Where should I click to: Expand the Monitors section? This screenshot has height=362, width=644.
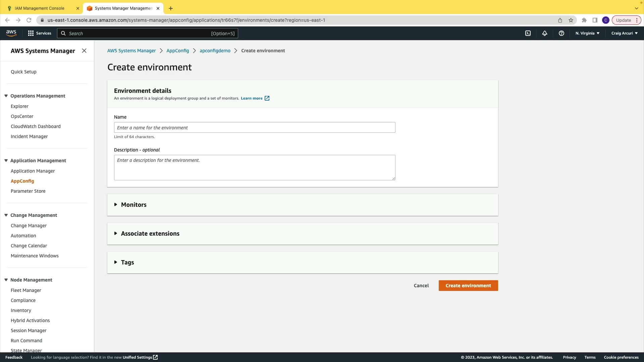point(133,205)
